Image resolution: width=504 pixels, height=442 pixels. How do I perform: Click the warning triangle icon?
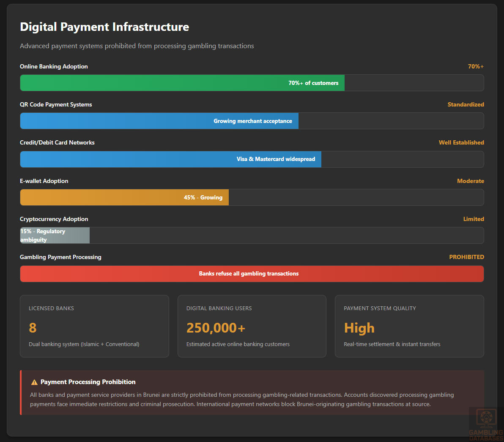34,382
